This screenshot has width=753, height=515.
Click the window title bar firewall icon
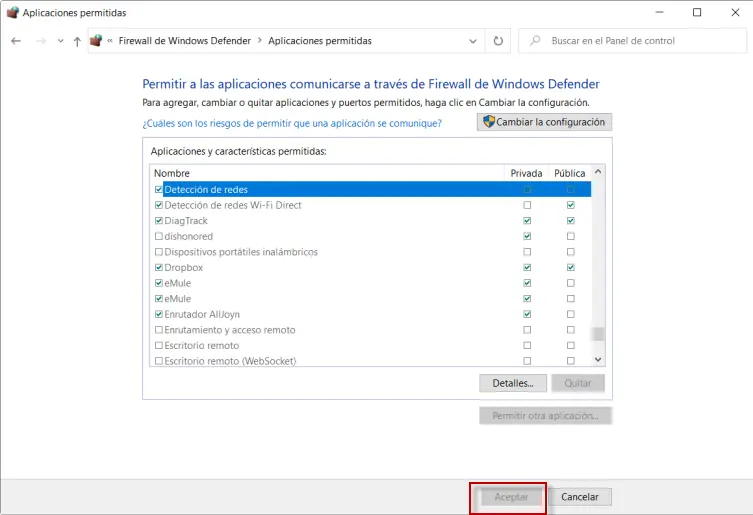tap(12, 12)
